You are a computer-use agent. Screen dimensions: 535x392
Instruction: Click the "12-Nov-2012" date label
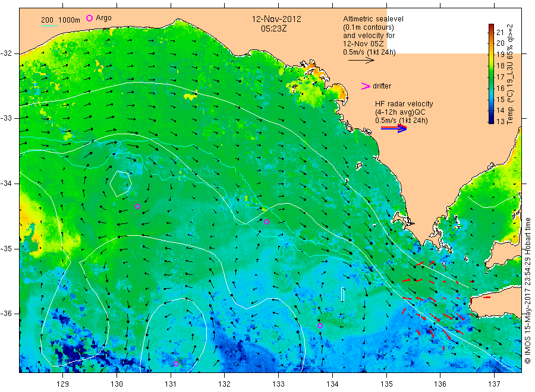276,19
